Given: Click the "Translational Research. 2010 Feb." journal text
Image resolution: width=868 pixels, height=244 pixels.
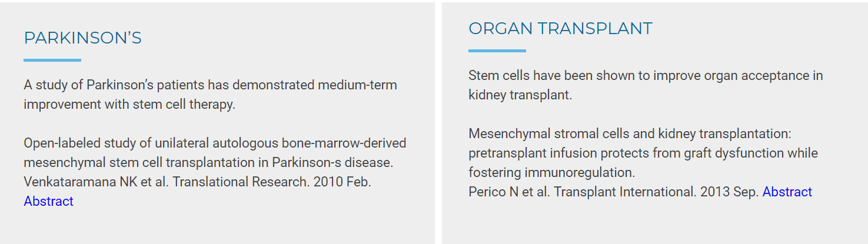Looking at the screenshot, I should [x=271, y=182].
